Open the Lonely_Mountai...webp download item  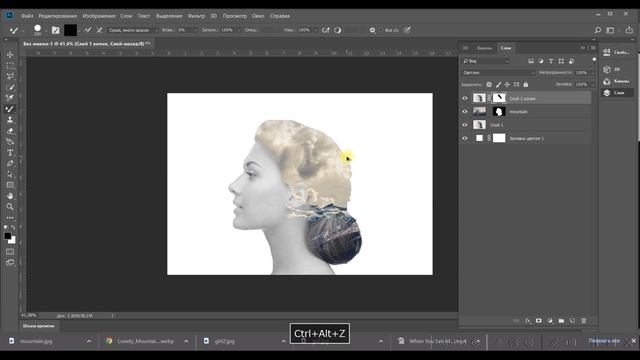point(145,341)
